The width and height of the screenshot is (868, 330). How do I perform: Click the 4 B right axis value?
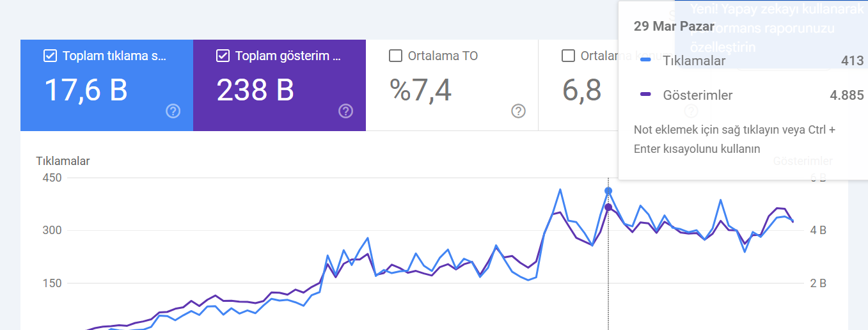coord(818,230)
